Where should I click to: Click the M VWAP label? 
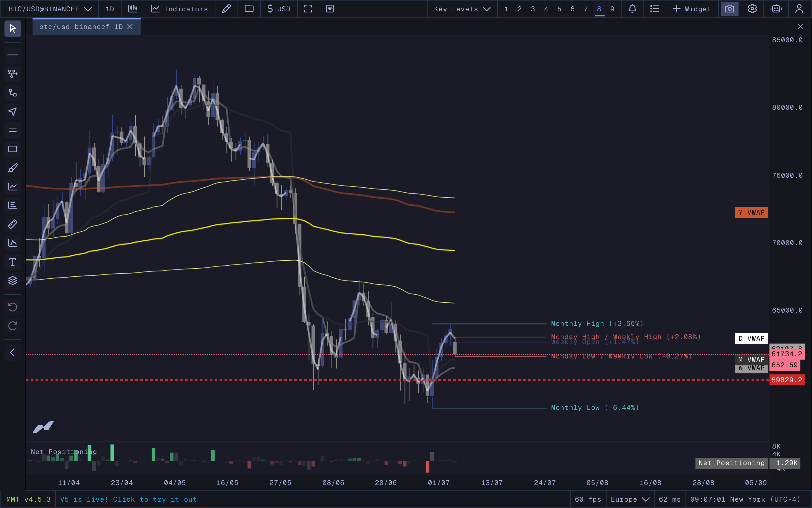coord(752,359)
